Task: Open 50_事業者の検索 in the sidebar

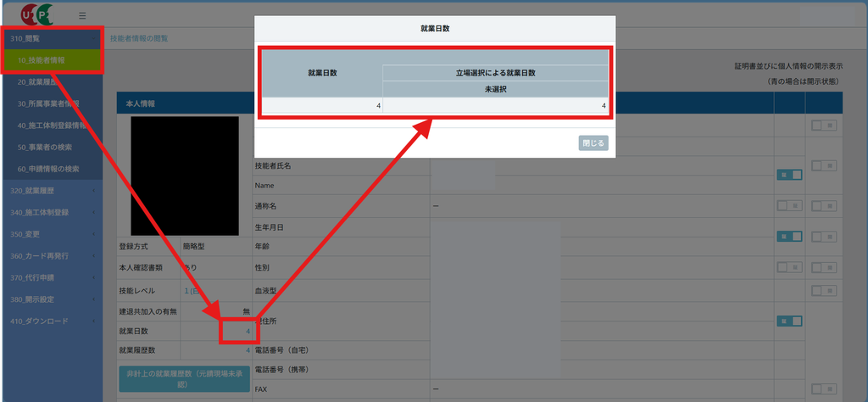Action: click(52, 148)
